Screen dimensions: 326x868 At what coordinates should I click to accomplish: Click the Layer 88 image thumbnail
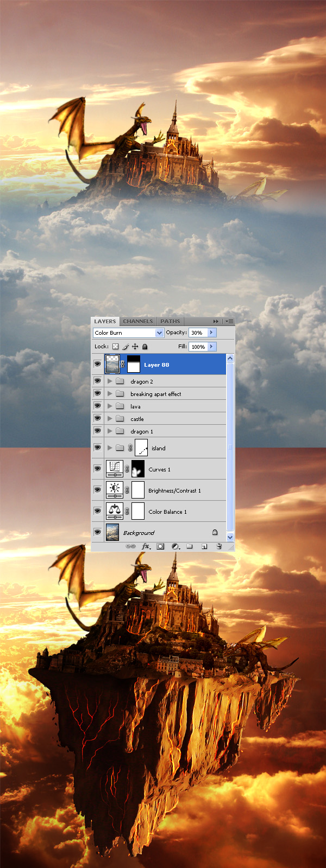[112, 365]
